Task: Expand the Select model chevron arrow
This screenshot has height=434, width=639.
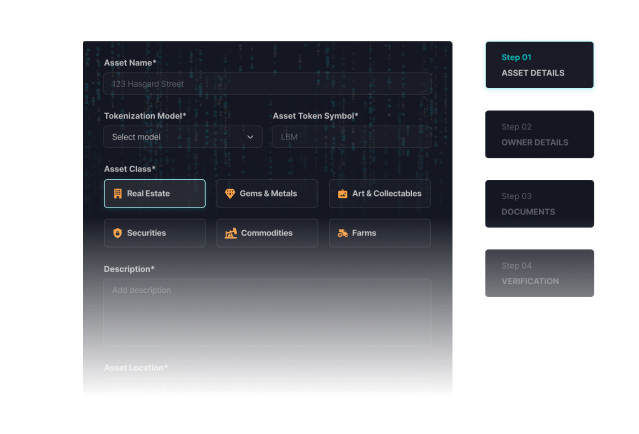Action: pyautogui.click(x=250, y=137)
